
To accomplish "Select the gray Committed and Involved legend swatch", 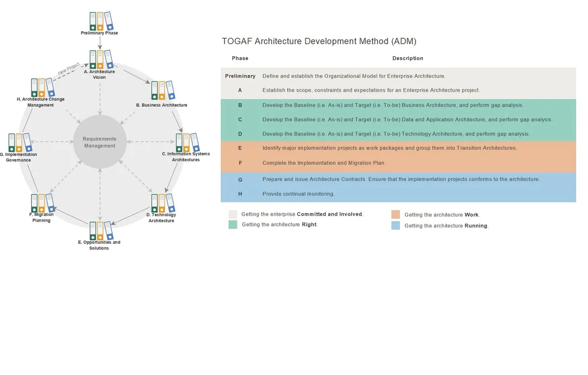I will 233,214.
